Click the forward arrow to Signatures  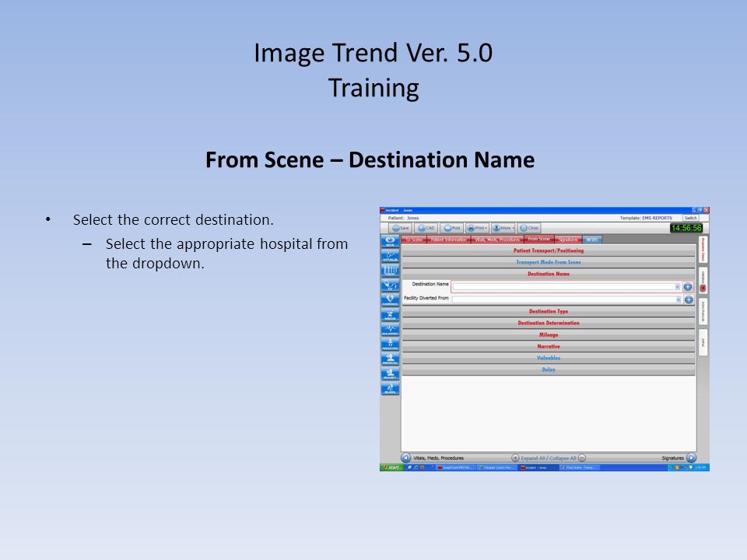[691, 457]
